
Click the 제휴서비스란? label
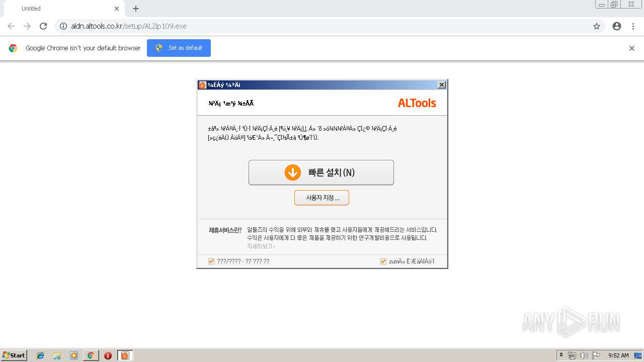point(225,230)
